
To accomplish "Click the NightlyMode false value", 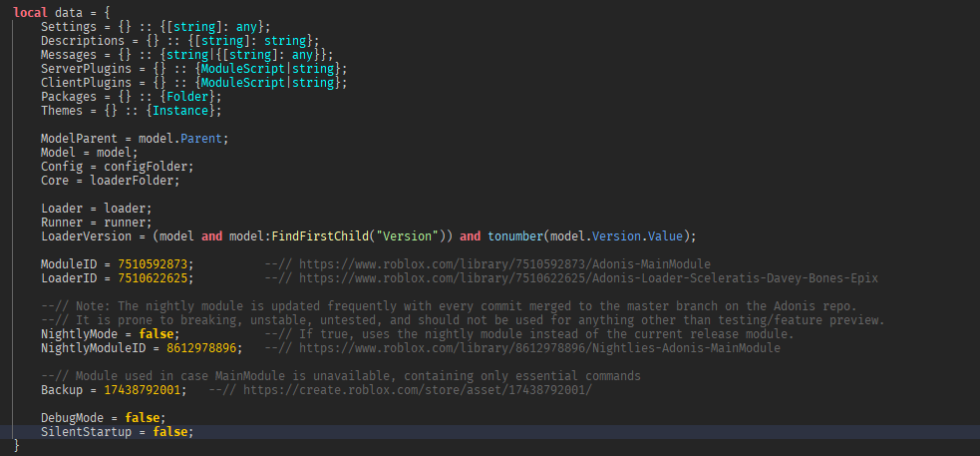I will 156,334.
